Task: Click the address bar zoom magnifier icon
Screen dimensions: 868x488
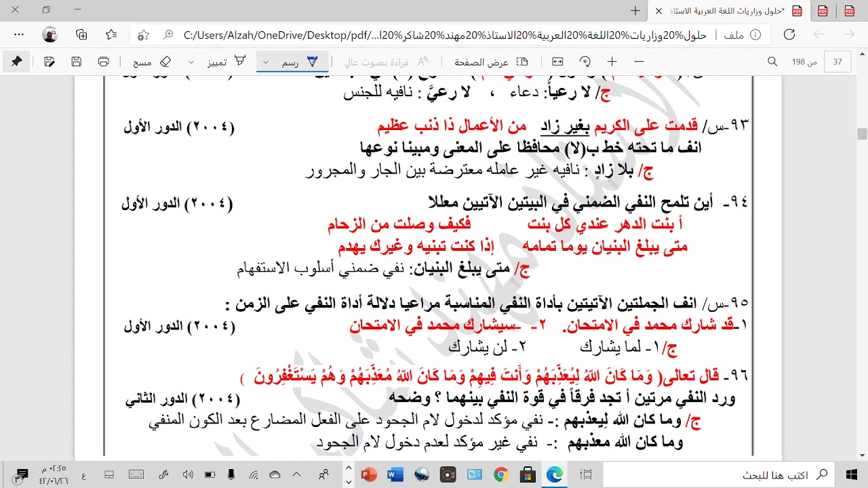Action: pos(169,35)
